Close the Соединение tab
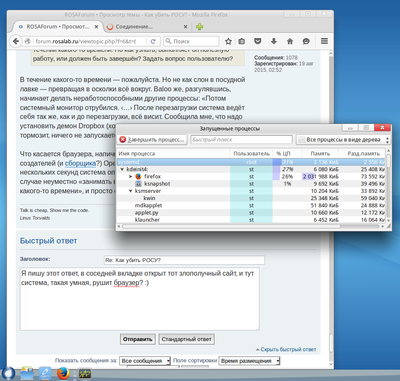The height and width of the screenshot is (381, 400). coord(185,27)
